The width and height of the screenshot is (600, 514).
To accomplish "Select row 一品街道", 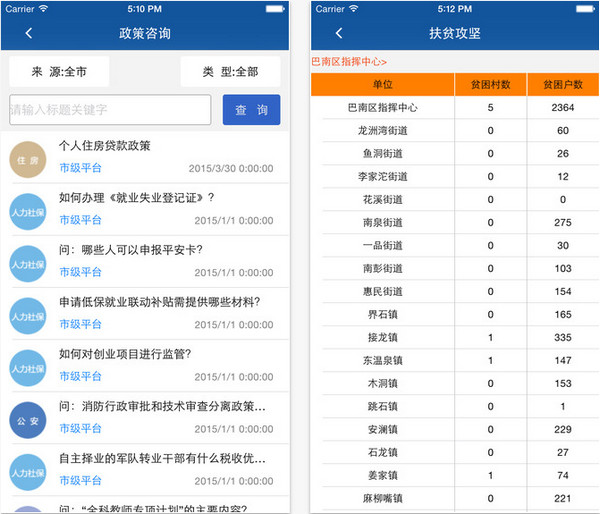I will coord(455,245).
